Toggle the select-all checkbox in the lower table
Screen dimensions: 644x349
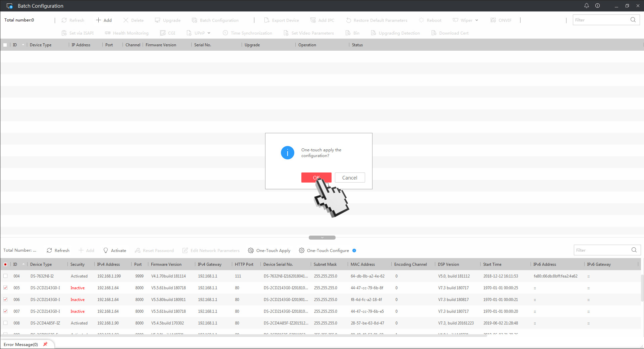click(x=5, y=264)
